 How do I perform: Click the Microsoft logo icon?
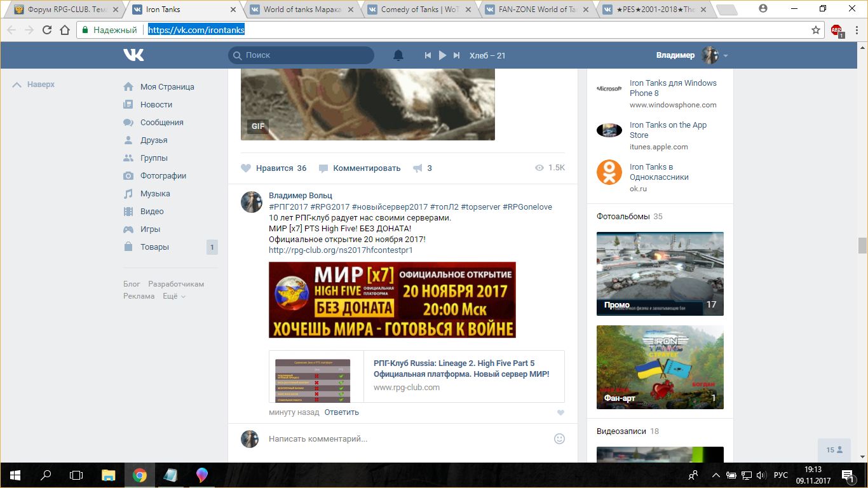click(609, 88)
